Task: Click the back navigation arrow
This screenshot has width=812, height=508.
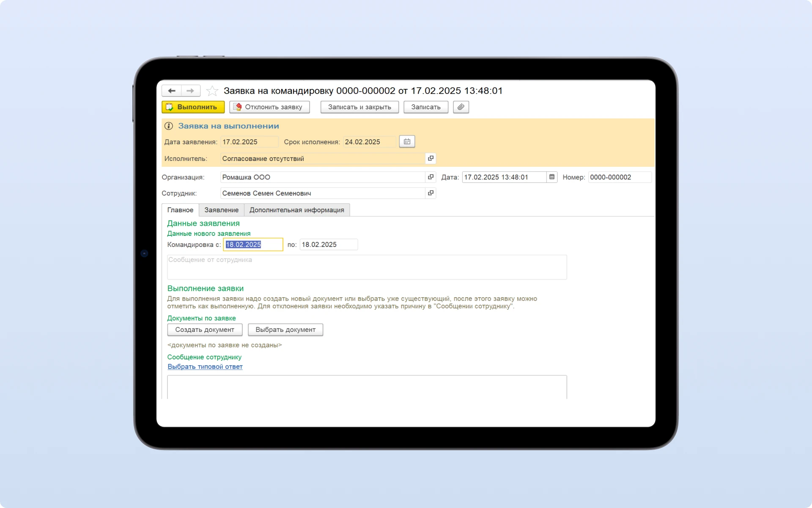Action: (x=171, y=91)
